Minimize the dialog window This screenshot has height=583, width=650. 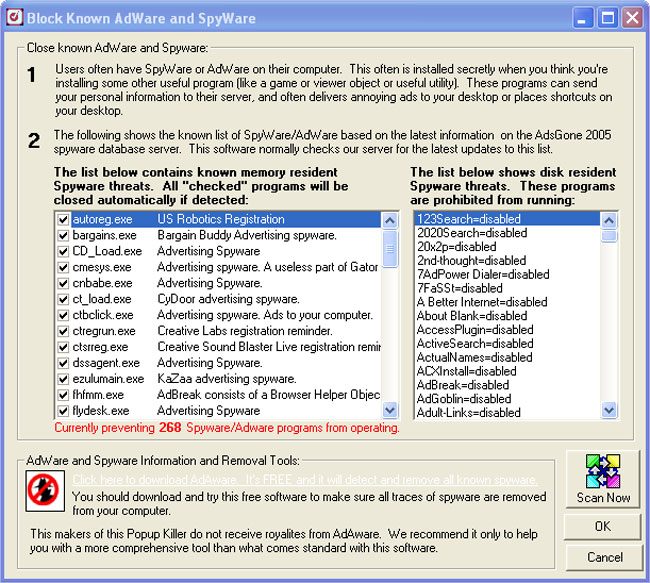[585, 18]
